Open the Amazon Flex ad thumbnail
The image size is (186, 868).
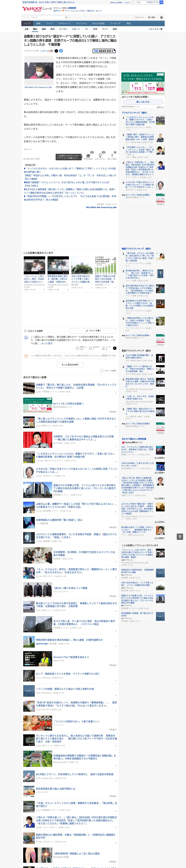[x=38, y=659]
